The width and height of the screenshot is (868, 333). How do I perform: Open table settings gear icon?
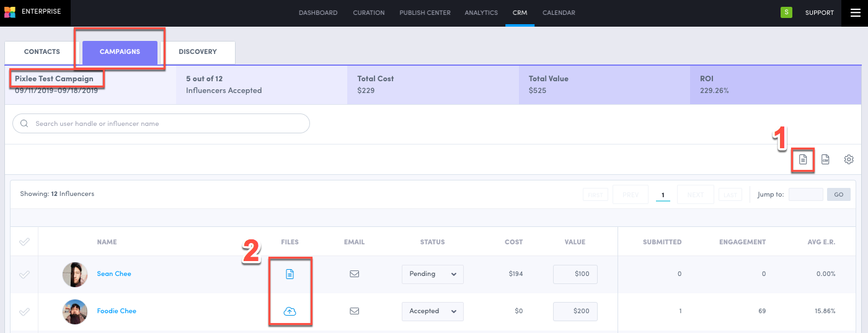pyautogui.click(x=849, y=159)
